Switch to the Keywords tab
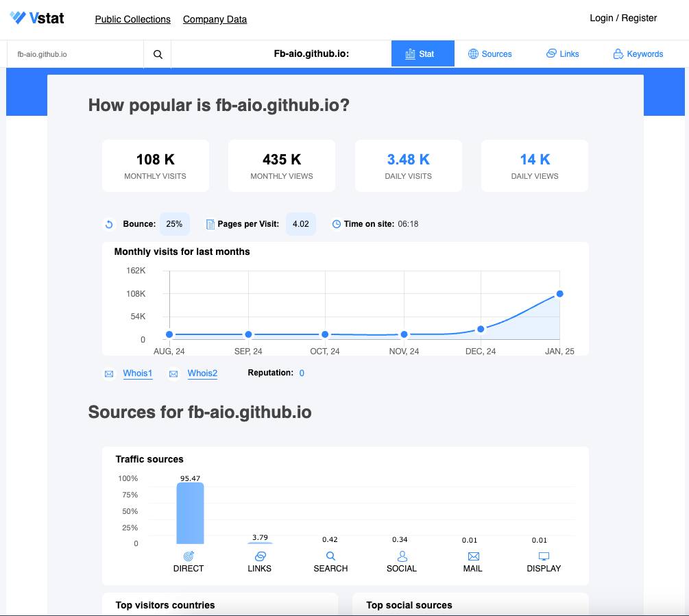 click(x=638, y=53)
